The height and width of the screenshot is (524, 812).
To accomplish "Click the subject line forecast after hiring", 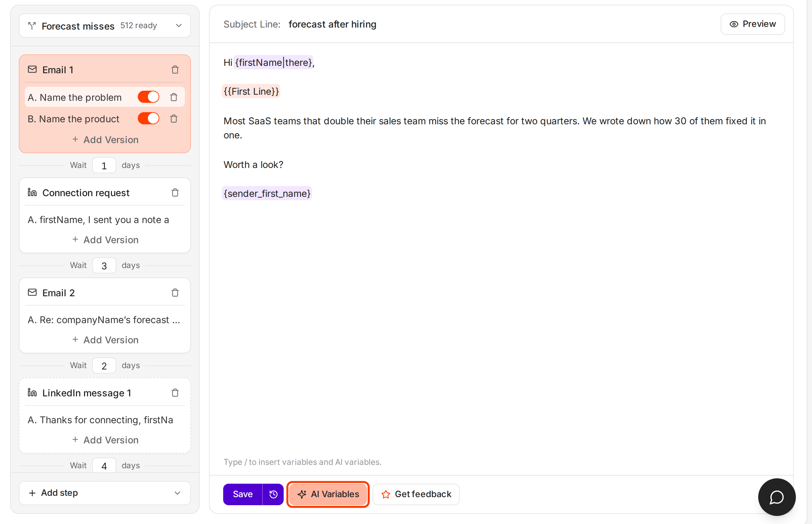I will tap(332, 24).
